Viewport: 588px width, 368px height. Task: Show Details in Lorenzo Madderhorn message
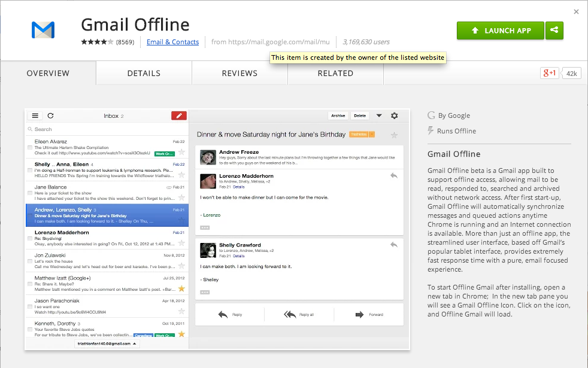[238, 187]
